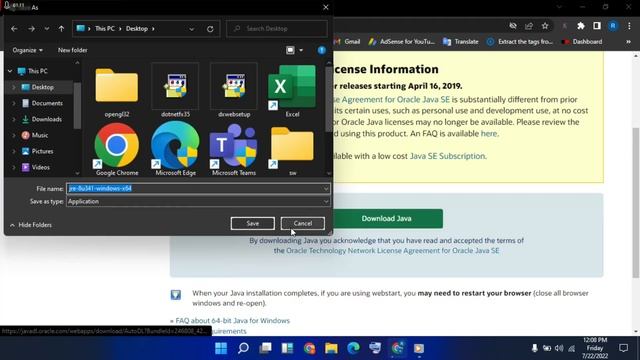
Task: Open Chrome profile avatar
Action: (613, 26)
